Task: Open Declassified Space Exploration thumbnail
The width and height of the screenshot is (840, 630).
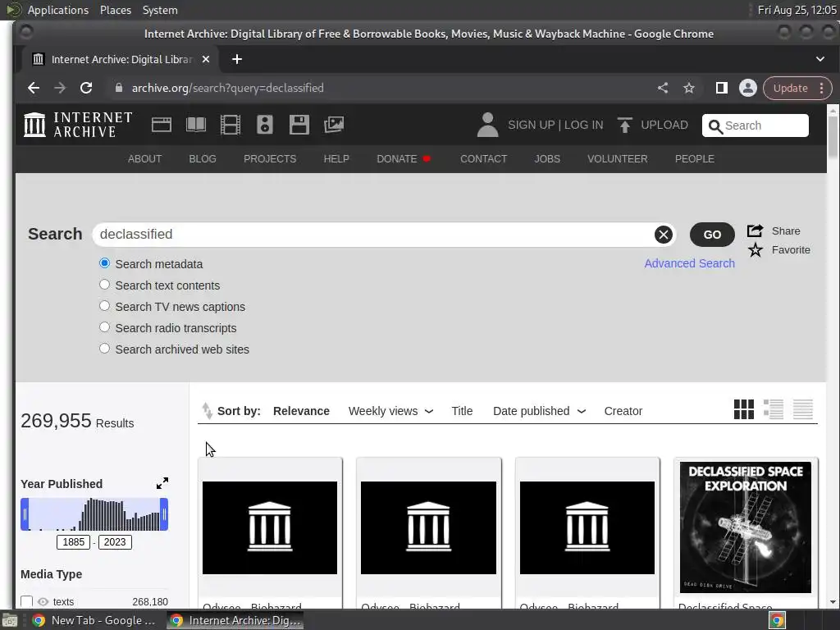Action: point(745,527)
